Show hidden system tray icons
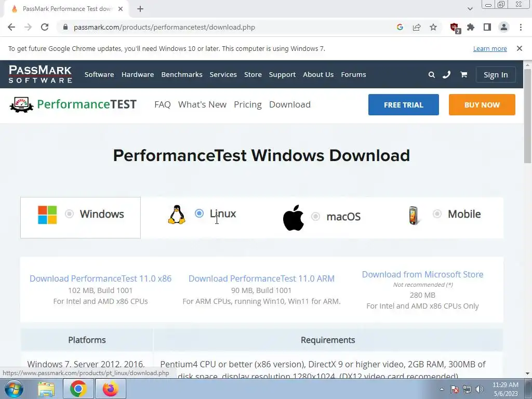The height and width of the screenshot is (399, 532). pyautogui.click(x=442, y=389)
